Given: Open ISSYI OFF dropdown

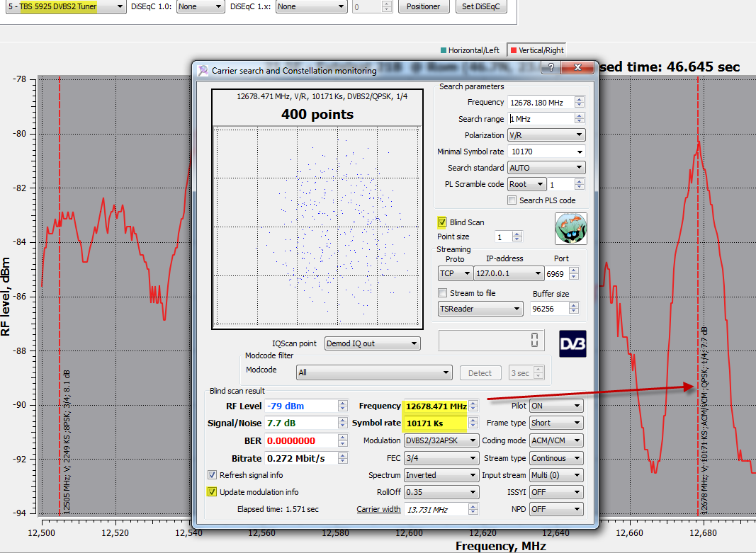Looking at the screenshot, I should [556, 492].
